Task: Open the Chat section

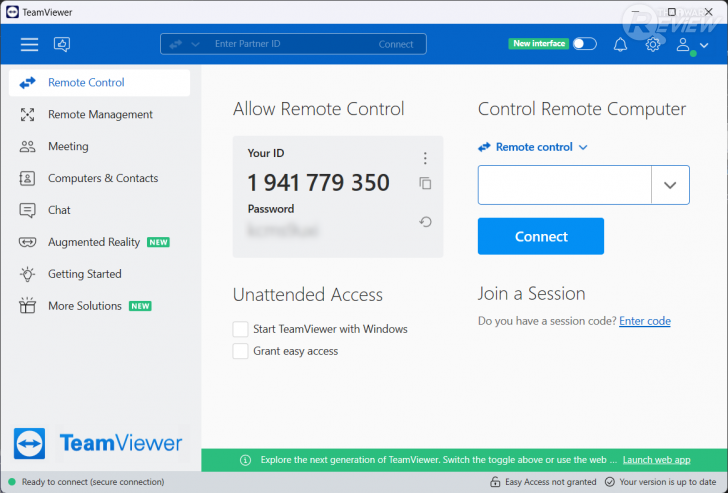Action: [99, 210]
